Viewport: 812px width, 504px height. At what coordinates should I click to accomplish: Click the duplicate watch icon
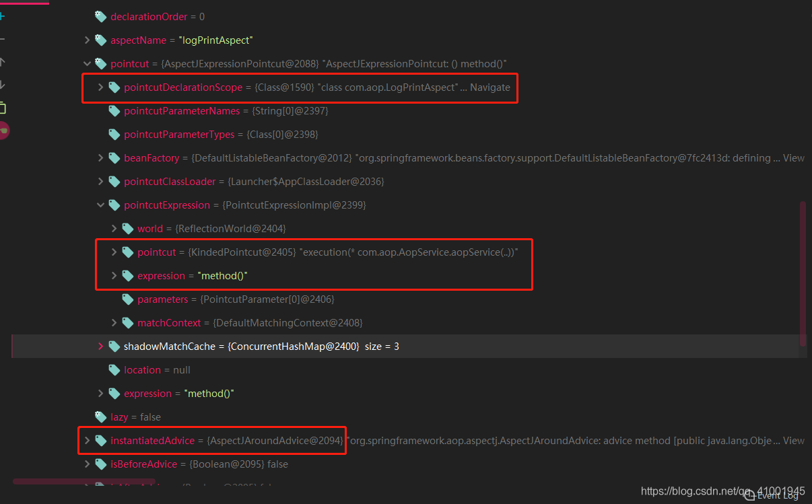click(2, 108)
